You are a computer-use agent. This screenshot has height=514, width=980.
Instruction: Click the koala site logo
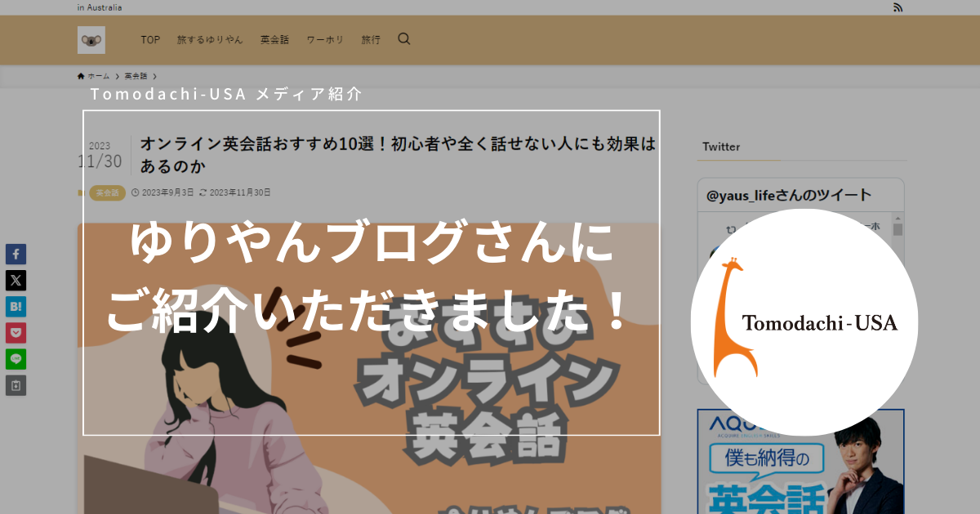tap(91, 39)
